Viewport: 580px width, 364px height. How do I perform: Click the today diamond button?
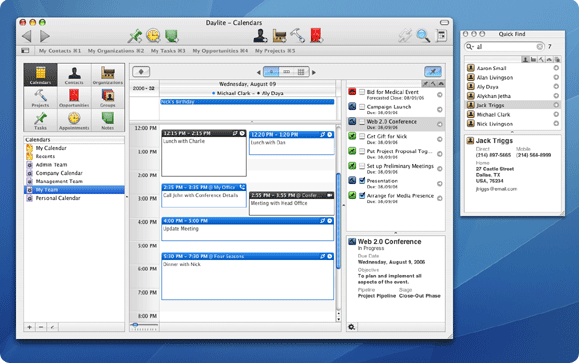pyautogui.click(x=141, y=72)
